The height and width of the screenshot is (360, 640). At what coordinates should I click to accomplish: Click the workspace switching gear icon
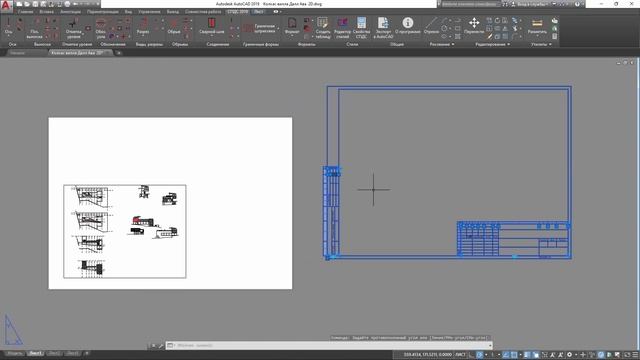[x=569, y=355]
